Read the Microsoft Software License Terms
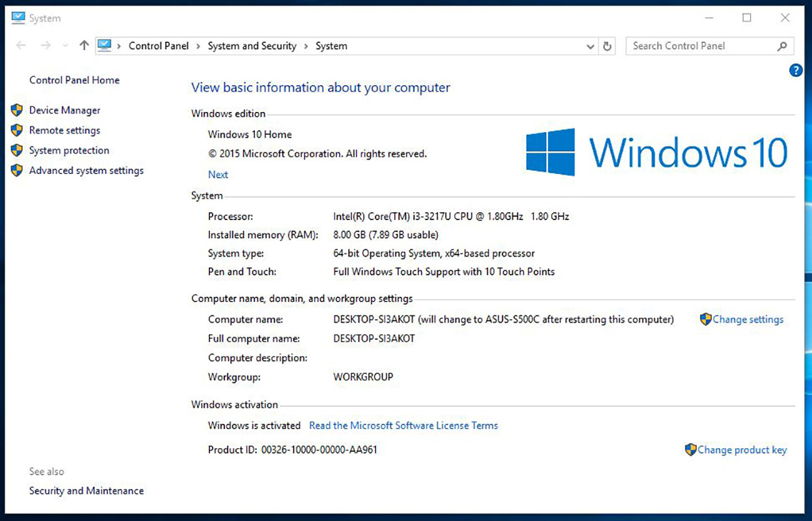 (x=403, y=426)
